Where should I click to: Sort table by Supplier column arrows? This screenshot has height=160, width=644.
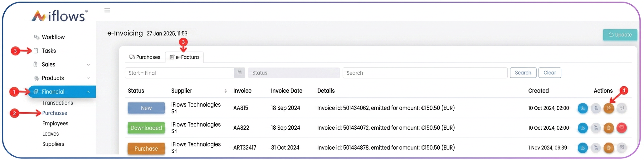225,91
